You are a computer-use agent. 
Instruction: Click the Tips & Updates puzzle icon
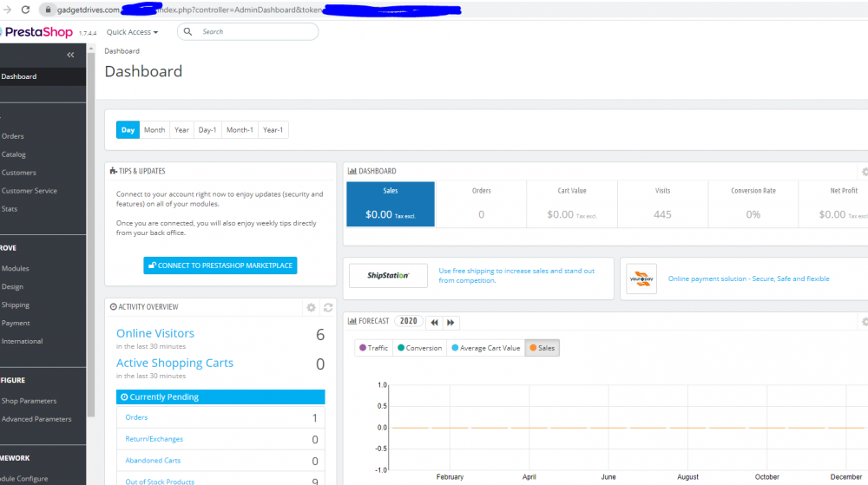coord(113,171)
